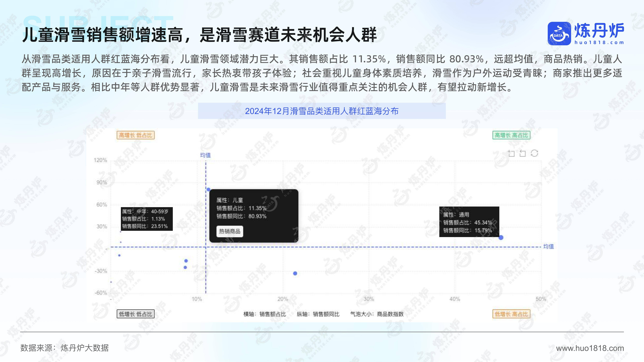Click the 60% y-axis label
Viewport: 644px width, 362px height.
click(x=102, y=205)
